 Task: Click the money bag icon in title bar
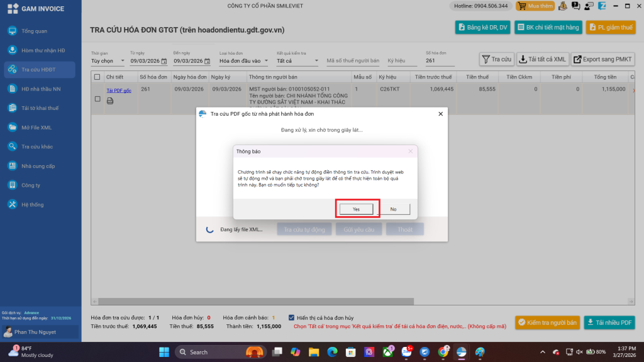click(x=562, y=6)
